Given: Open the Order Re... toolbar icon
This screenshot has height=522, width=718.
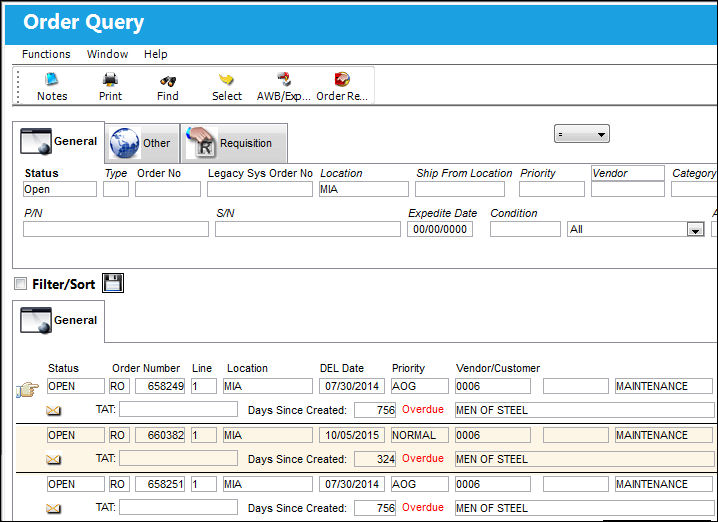Looking at the screenshot, I should pos(342,86).
